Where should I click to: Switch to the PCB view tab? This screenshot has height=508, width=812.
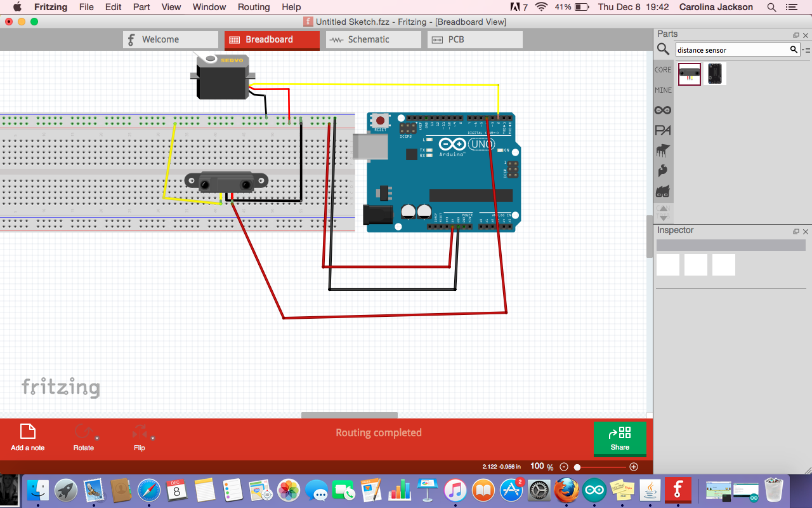(475, 39)
